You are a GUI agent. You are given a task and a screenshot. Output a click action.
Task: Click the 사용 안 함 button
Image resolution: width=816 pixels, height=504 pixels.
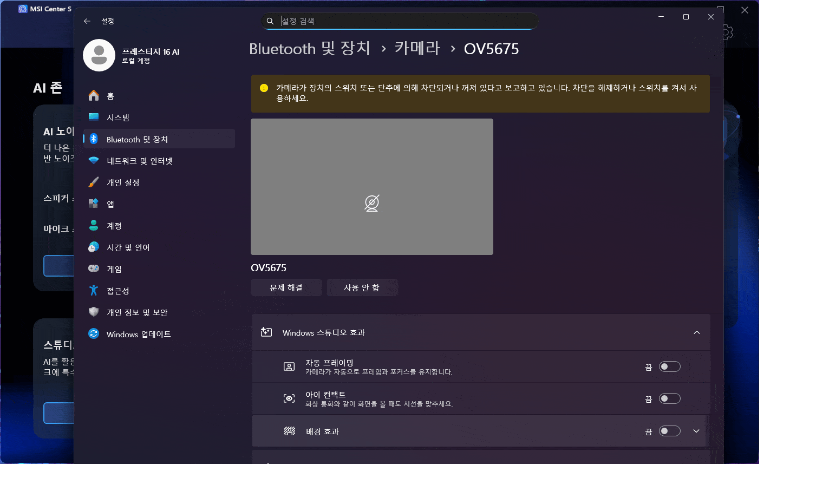click(362, 287)
